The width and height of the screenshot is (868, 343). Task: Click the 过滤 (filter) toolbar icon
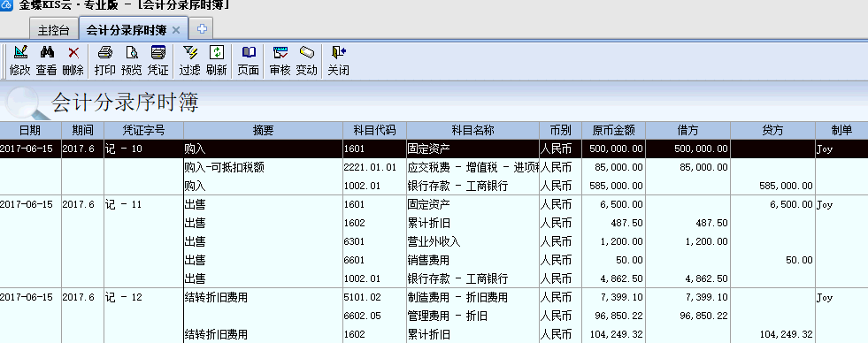190,52
